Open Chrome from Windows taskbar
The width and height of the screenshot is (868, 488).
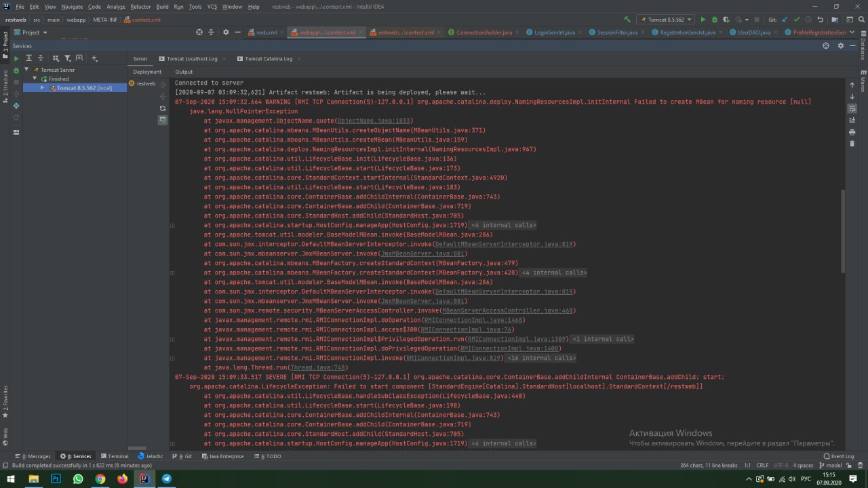100,479
